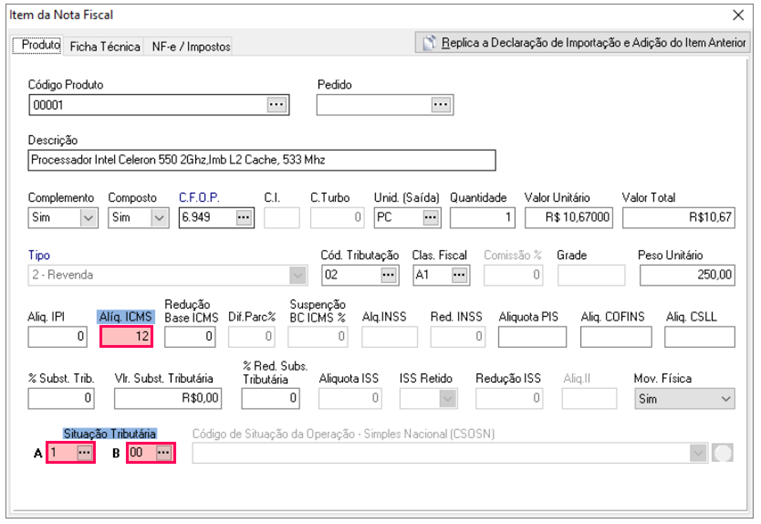Expand the Mov. Física dropdown
The width and height of the screenshot is (761, 524).
point(725,399)
